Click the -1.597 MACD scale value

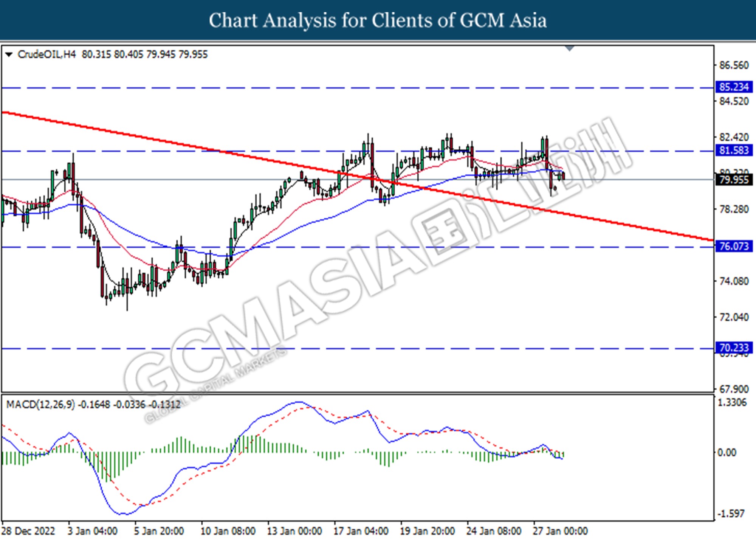731,514
